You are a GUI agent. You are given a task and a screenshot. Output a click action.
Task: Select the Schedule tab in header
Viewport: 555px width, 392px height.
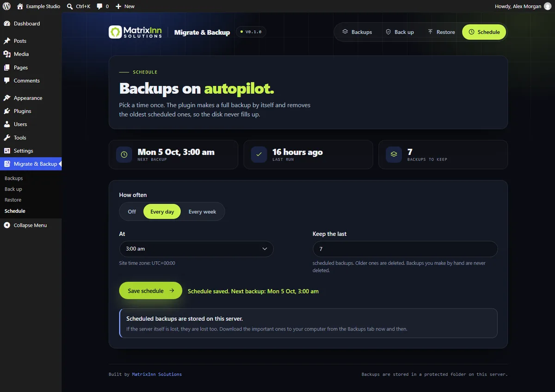[484, 32]
